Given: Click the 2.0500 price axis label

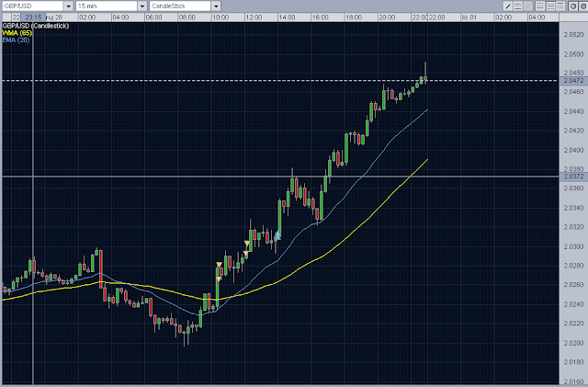Looking at the screenshot, I should click(573, 54).
